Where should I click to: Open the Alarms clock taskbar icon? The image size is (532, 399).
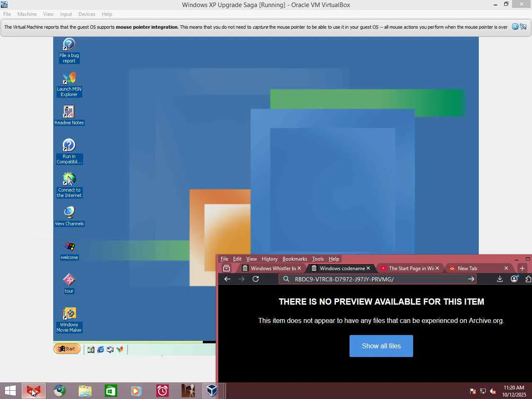(162, 391)
